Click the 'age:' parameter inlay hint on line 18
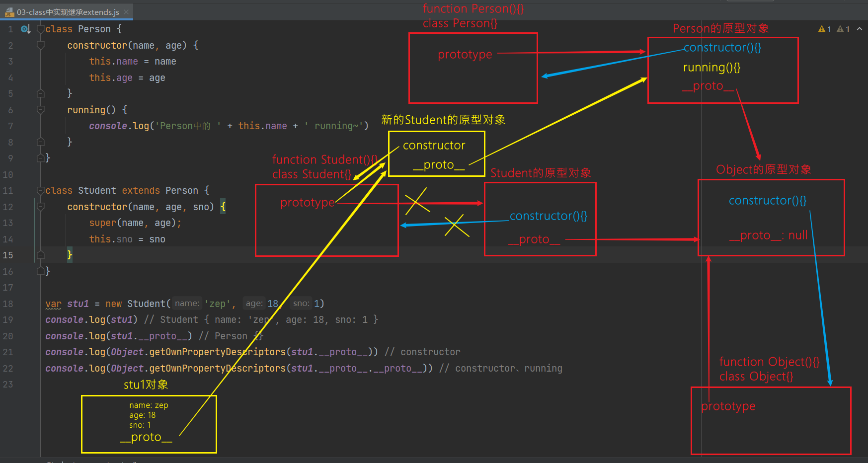The height and width of the screenshot is (463, 868). pyautogui.click(x=254, y=303)
